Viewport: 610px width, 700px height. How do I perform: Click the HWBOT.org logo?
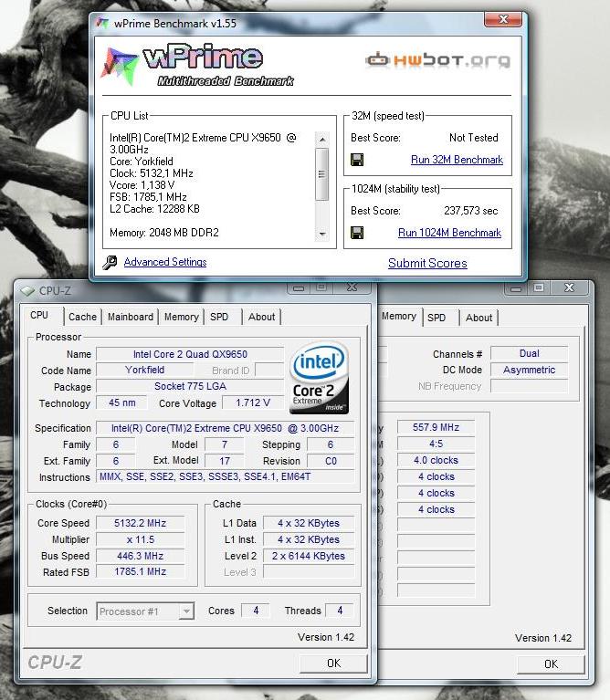coord(438,60)
